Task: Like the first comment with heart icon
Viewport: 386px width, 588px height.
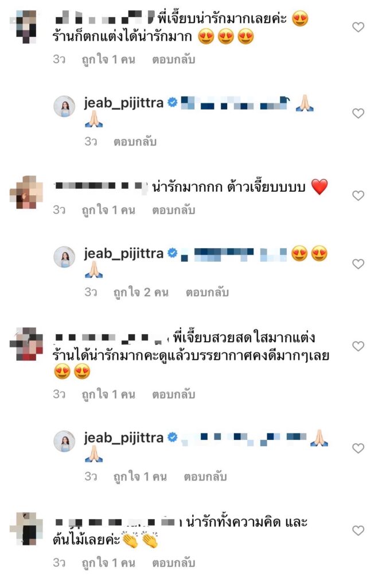Action: [358, 27]
